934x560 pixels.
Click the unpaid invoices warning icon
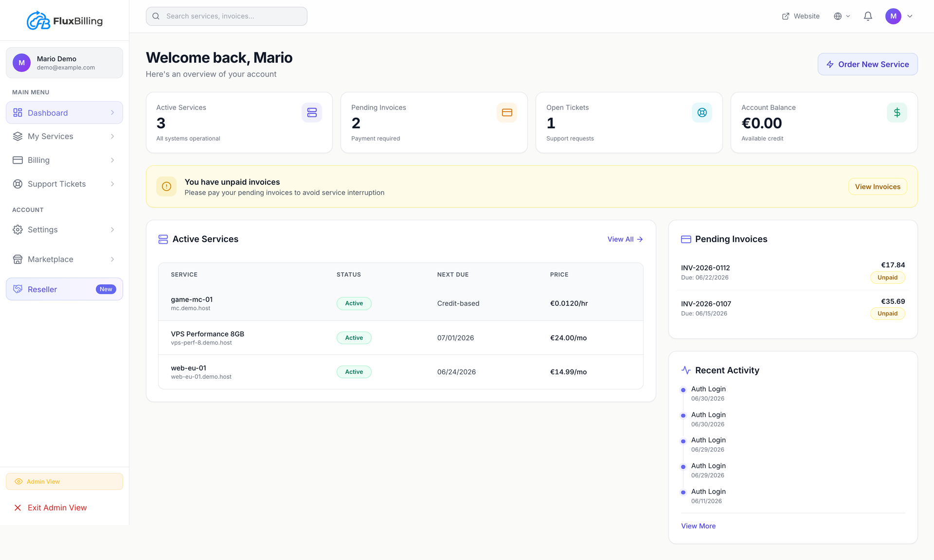point(166,187)
